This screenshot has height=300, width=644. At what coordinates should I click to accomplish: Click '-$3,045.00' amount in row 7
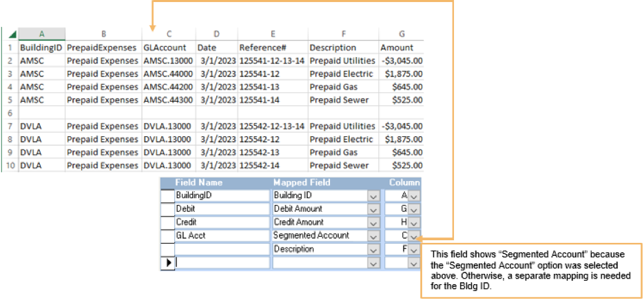[x=402, y=126]
